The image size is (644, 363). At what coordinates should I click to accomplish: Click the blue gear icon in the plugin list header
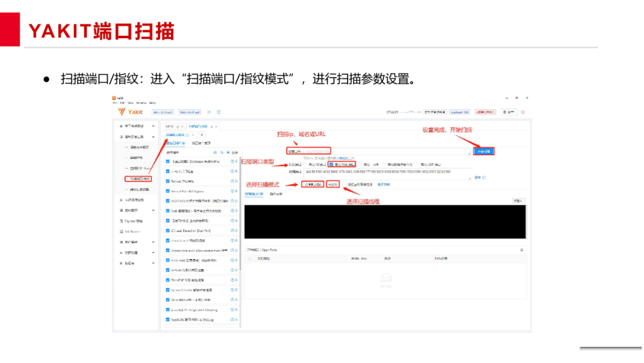coord(215,152)
